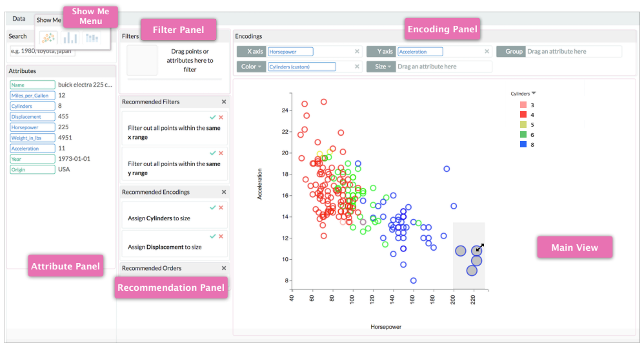This screenshot has height=347, width=644.
Task: Clear the Acceleration Y axis attribute
Action: click(487, 52)
